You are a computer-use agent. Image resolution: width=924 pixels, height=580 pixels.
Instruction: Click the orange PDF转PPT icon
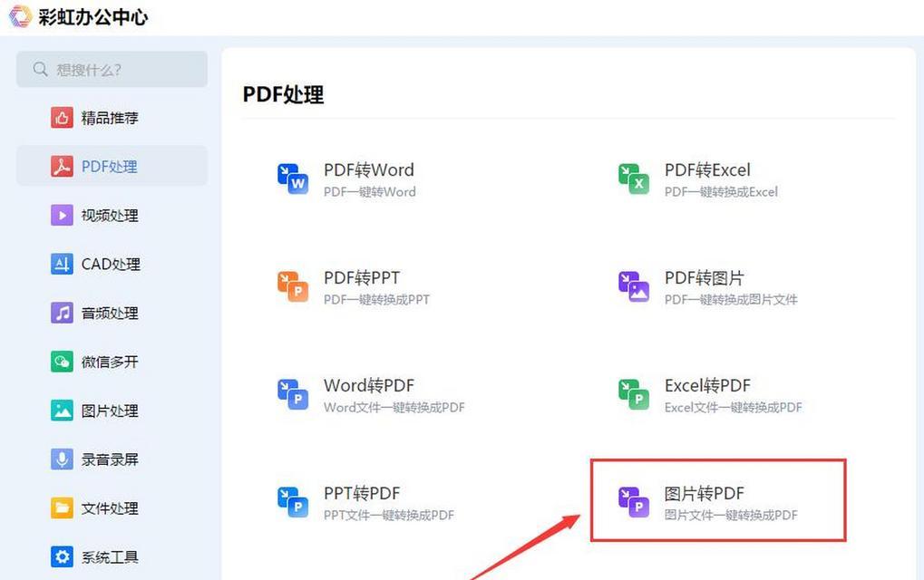pos(293,286)
